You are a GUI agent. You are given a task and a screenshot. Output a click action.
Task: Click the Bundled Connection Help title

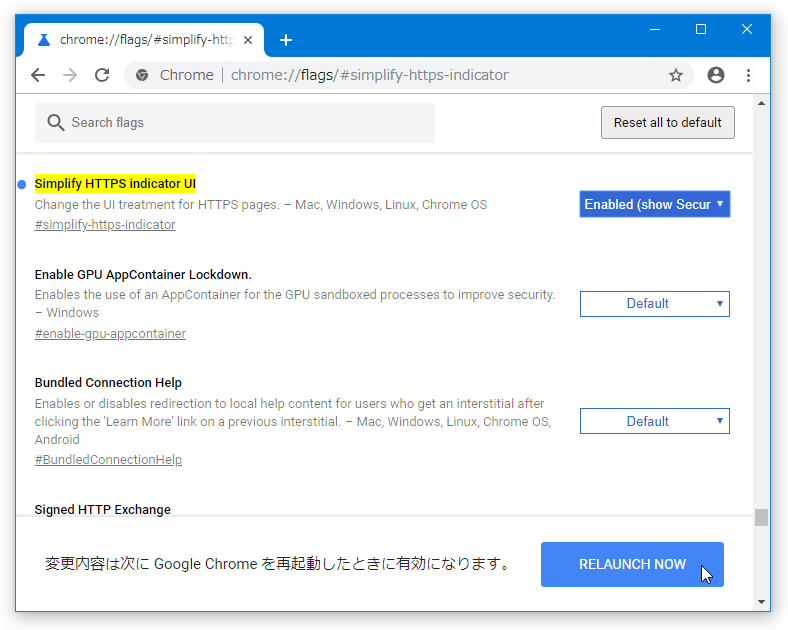coord(108,383)
